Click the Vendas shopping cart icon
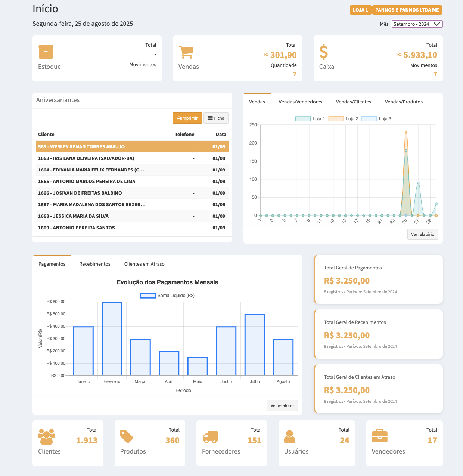Screen dimensions: 463x476 tap(186, 52)
